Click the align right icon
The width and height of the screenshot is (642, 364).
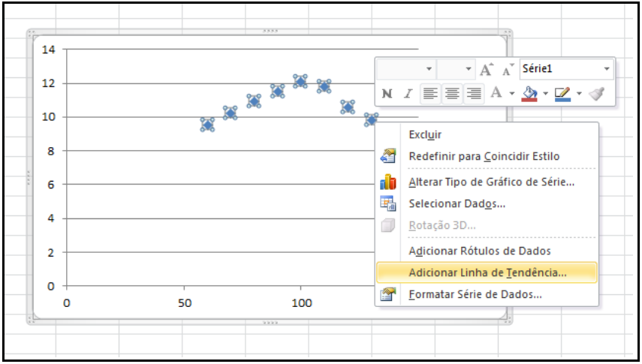(474, 94)
